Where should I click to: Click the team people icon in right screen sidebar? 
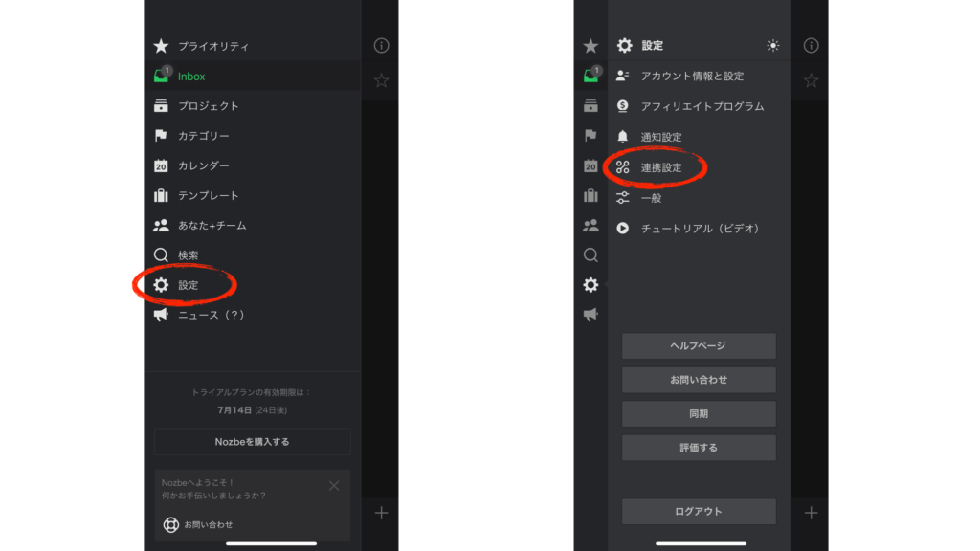pyautogui.click(x=590, y=226)
